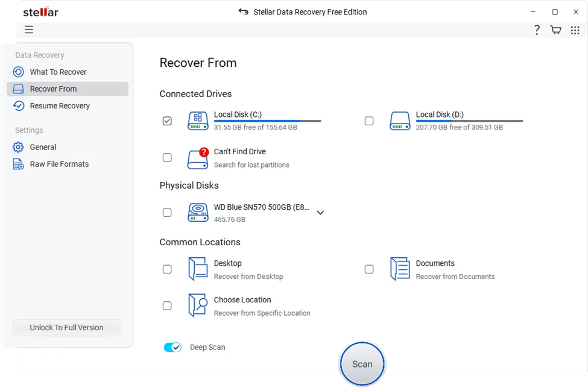This screenshot has width=588, height=388.
Task: Click the Documents folder icon
Action: (400, 269)
